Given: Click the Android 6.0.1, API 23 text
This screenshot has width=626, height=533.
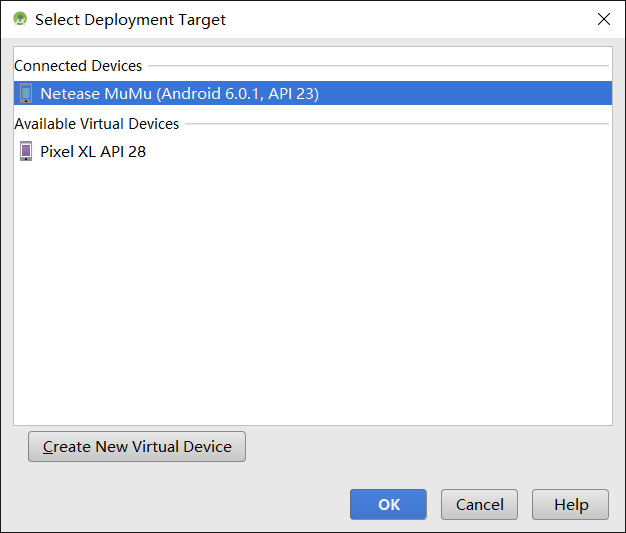Looking at the screenshot, I should point(238,94).
